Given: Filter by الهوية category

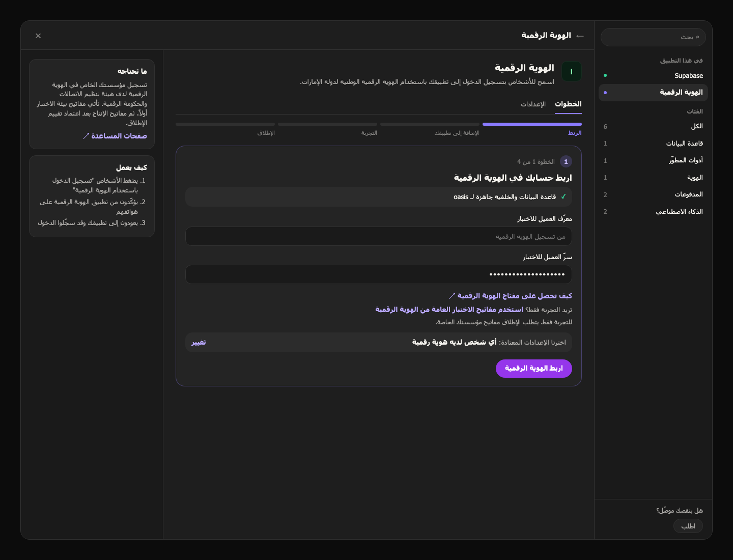Looking at the screenshot, I should tap(653, 178).
